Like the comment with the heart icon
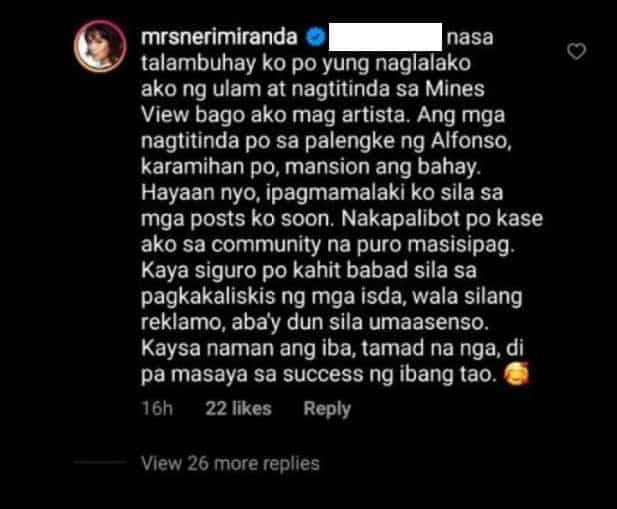This screenshot has width=617, height=509. tap(576, 51)
